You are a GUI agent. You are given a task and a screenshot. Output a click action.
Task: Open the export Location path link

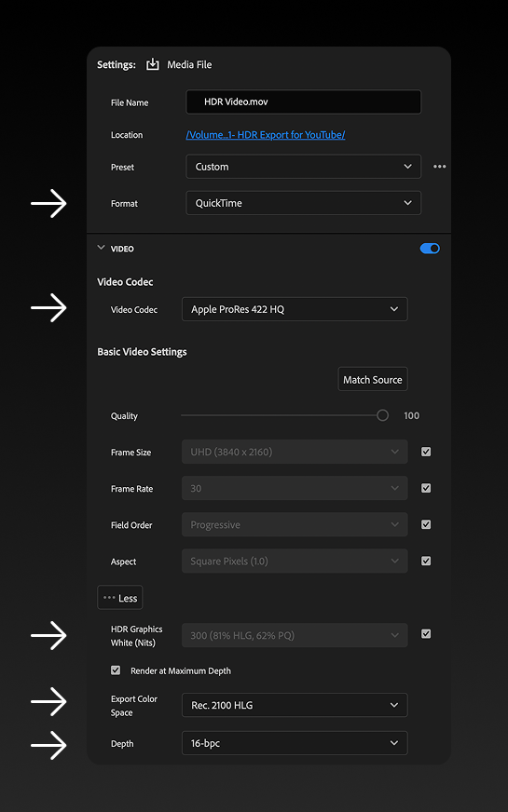pyautogui.click(x=266, y=135)
